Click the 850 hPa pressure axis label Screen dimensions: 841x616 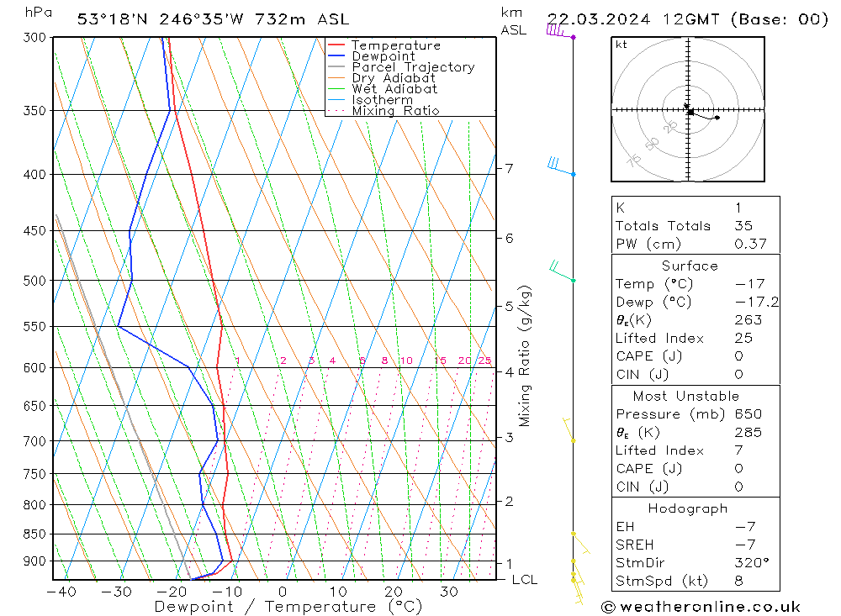(x=34, y=534)
